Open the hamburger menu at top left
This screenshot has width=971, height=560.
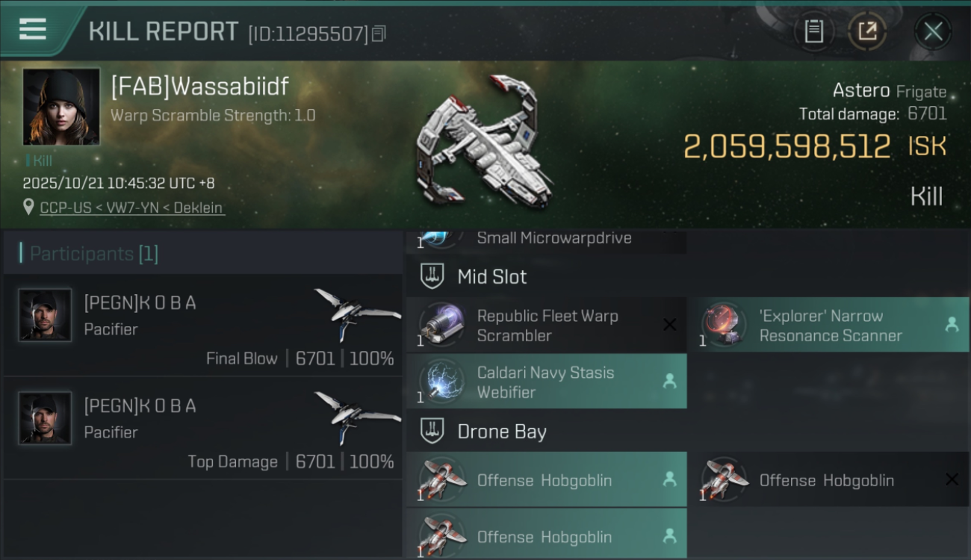[33, 29]
